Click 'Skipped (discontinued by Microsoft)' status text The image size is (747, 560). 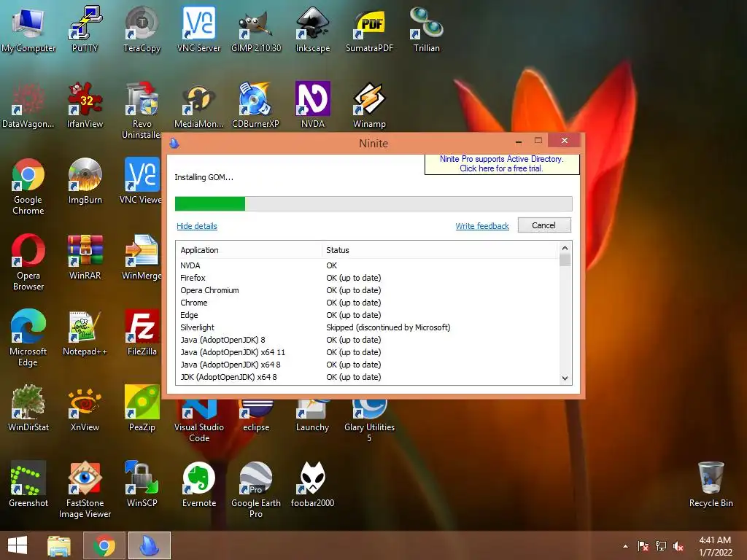[x=388, y=327]
